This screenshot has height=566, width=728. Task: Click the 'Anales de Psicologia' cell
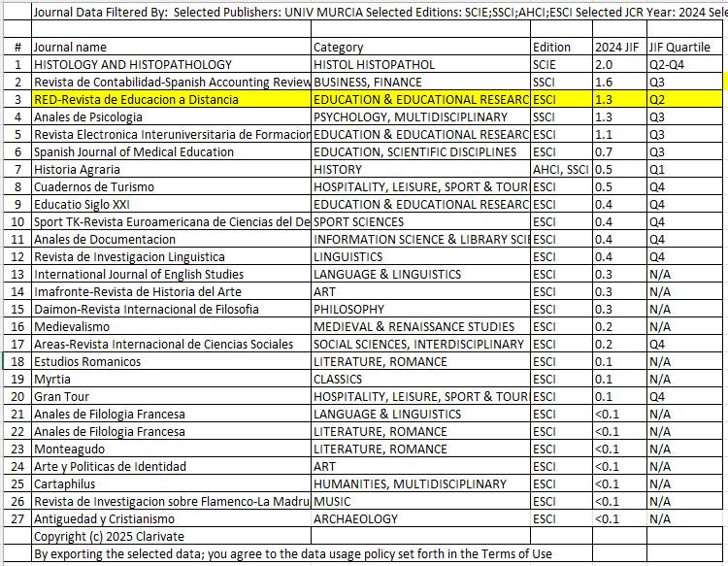pyautogui.click(x=171, y=117)
